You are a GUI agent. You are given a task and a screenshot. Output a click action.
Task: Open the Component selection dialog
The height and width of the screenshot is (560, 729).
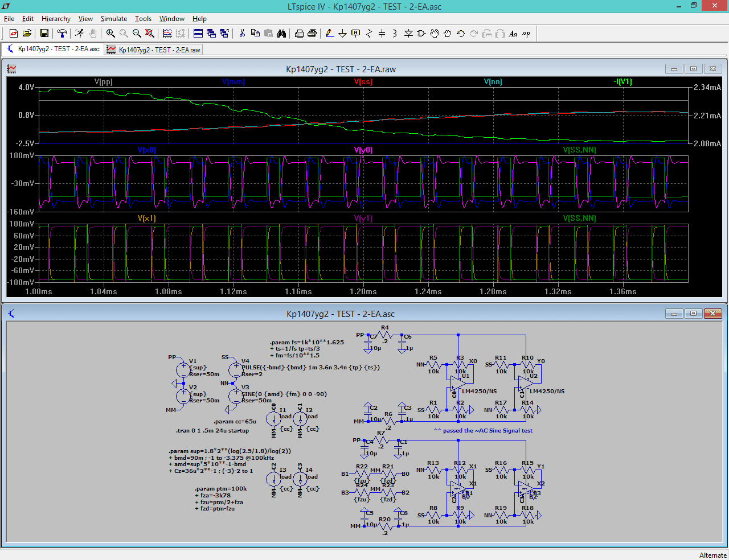click(421, 34)
